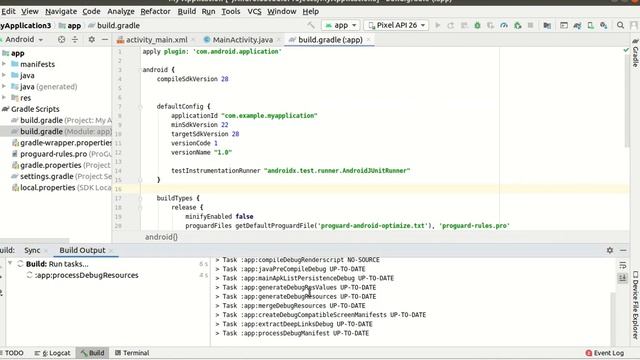
Task: Select build.gradle (Project) in Gradle Scripts
Action: 61,120
